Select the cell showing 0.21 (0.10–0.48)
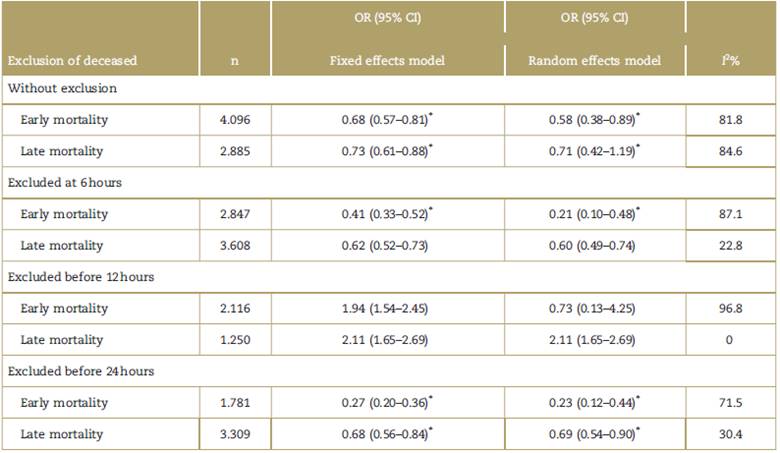 click(x=594, y=214)
